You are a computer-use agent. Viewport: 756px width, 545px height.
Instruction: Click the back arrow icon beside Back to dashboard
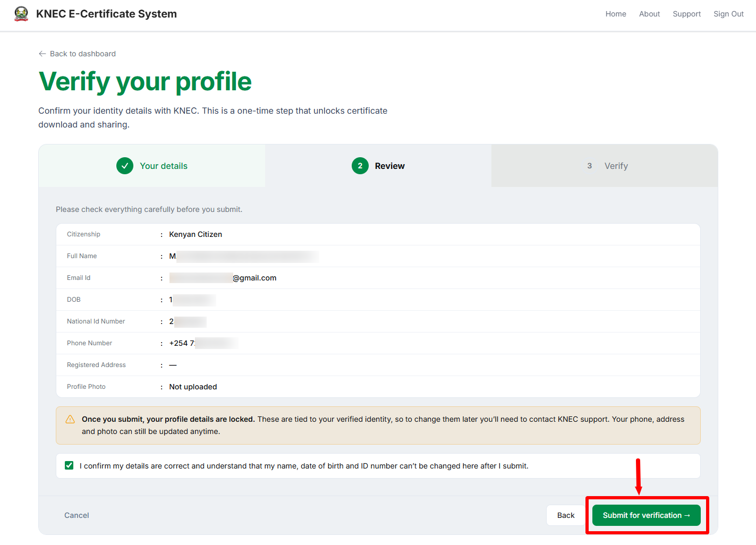point(43,54)
